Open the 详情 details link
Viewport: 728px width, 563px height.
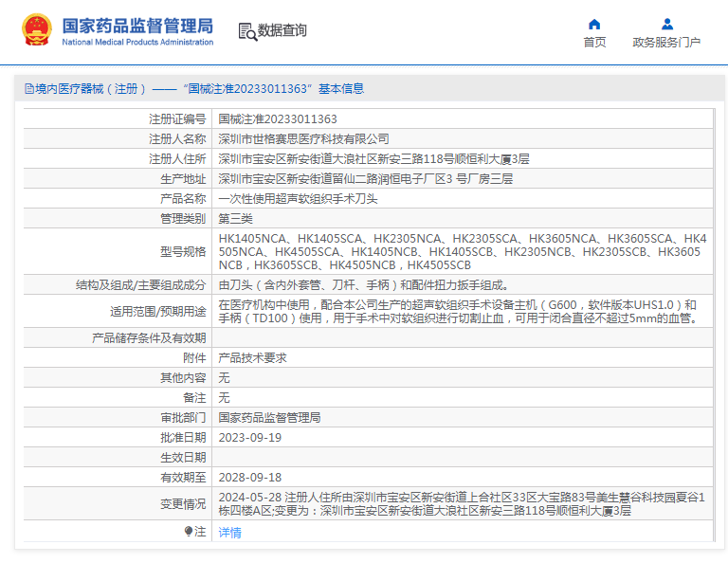click(229, 533)
